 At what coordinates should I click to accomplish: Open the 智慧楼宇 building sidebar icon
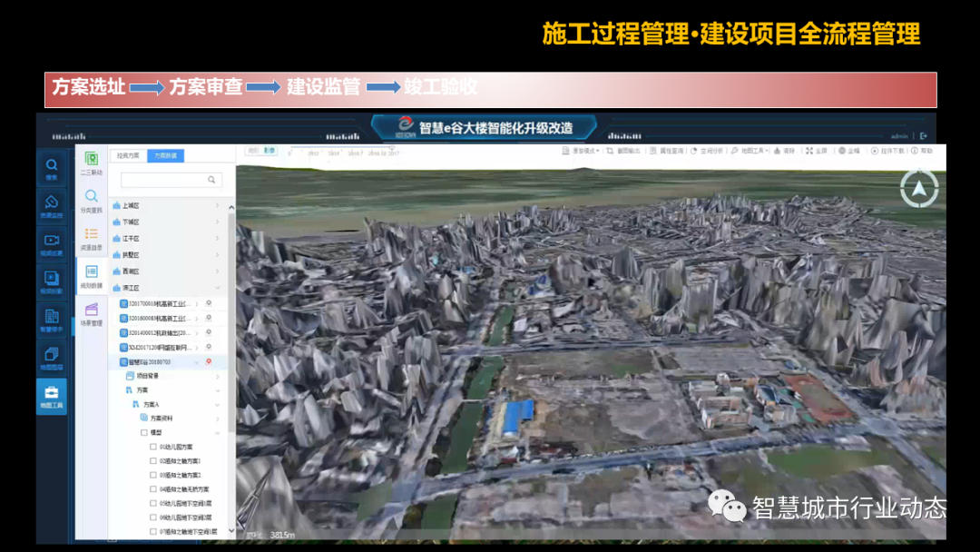coord(51,320)
